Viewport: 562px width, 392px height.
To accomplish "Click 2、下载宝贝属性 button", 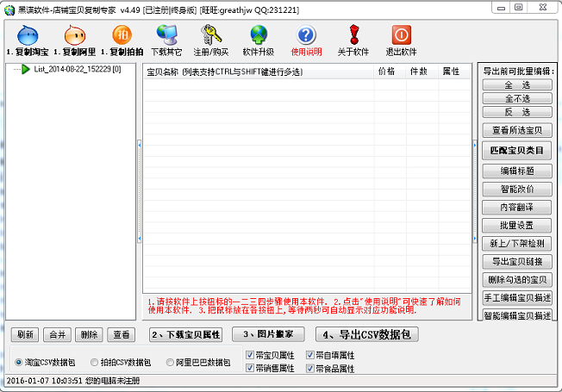I will click(x=185, y=334).
